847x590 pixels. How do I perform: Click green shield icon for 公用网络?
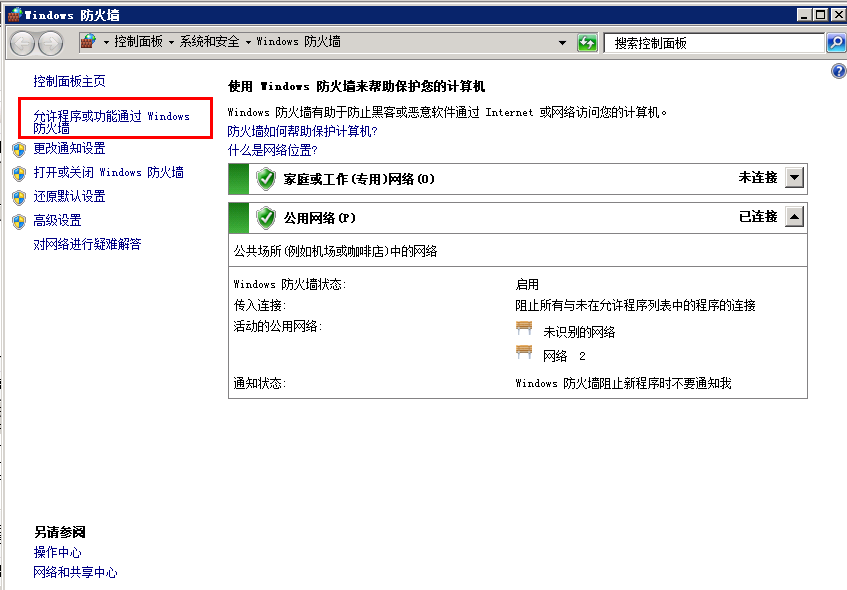[x=265, y=218]
